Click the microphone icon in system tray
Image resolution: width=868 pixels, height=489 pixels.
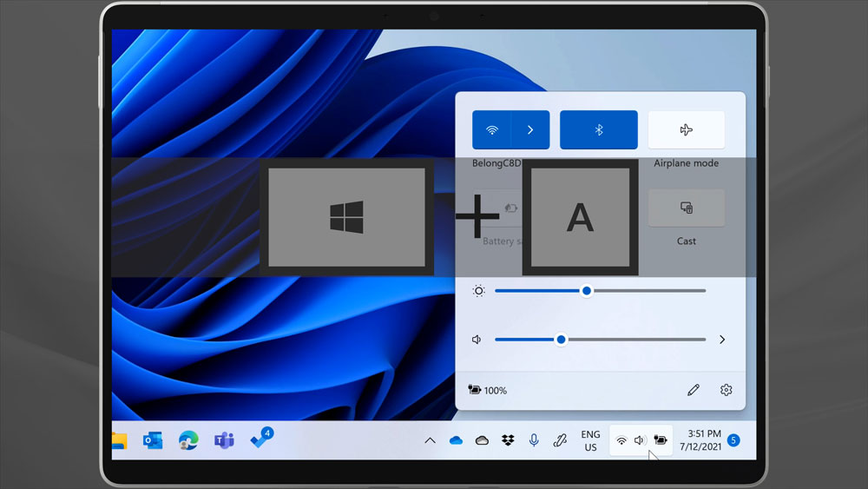coord(534,441)
